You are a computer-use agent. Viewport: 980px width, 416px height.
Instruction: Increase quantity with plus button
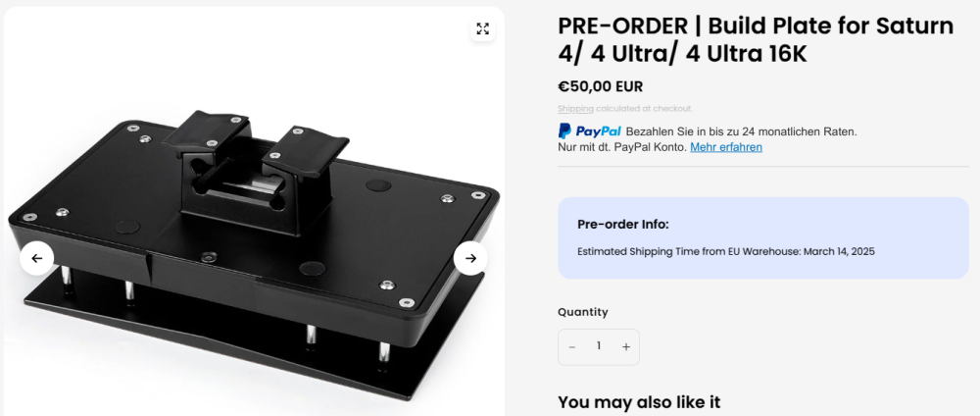[626, 347]
